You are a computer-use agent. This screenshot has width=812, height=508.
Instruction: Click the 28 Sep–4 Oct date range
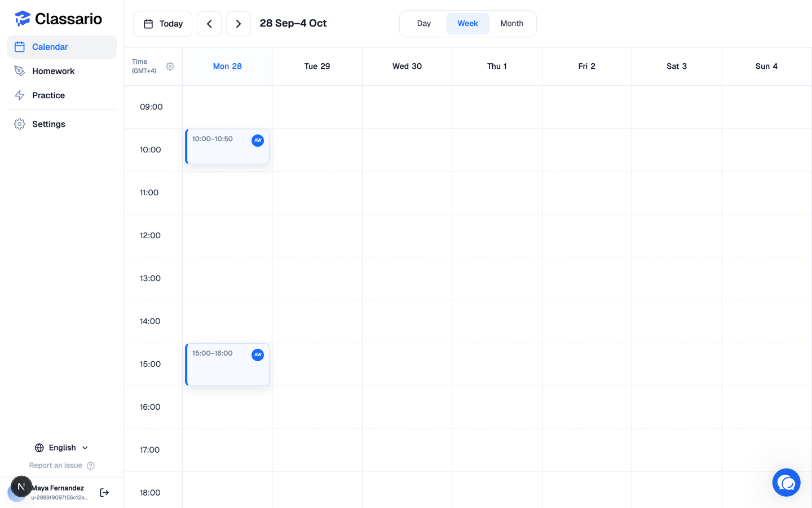coord(293,24)
